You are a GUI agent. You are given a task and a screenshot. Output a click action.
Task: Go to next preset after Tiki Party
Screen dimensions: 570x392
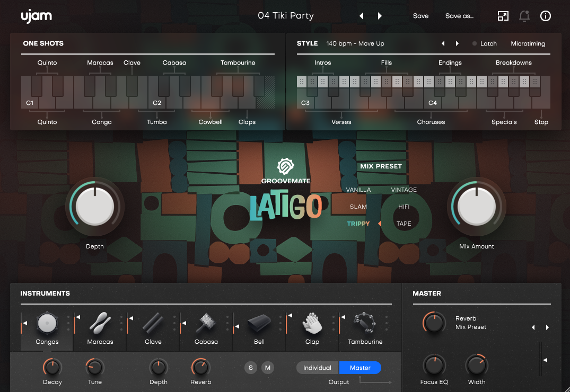380,16
